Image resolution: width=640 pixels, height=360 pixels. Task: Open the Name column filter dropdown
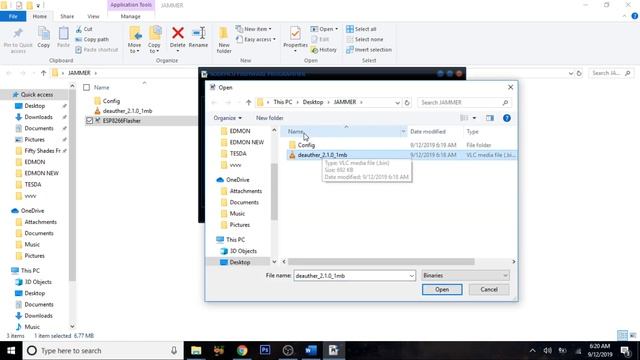coord(403,131)
